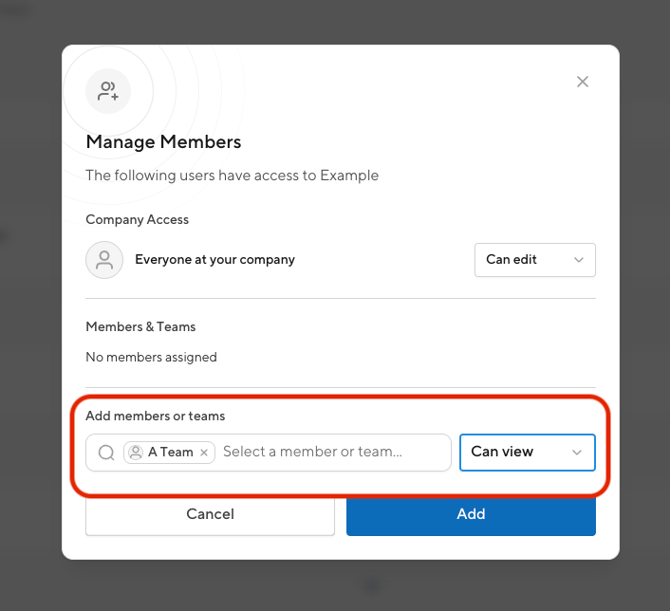Remove the A Team chip

click(x=204, y=452)
